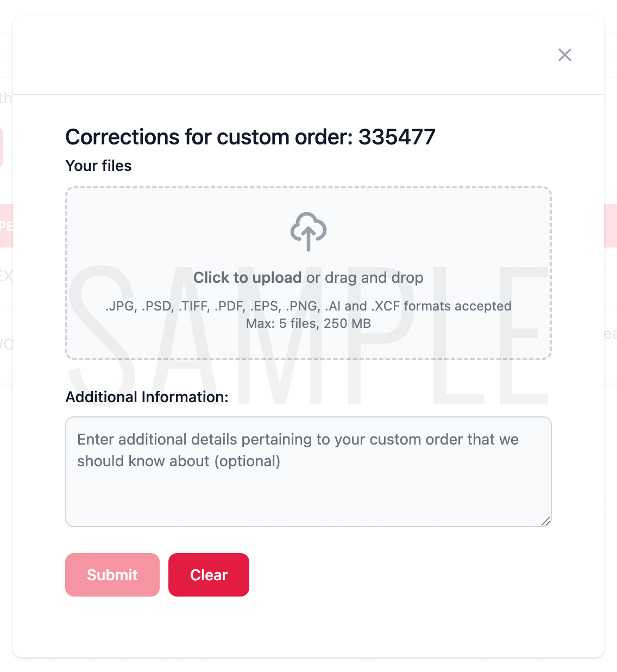
Task: Click the 'Click to upload' bold text
Action: click(247, 277)
